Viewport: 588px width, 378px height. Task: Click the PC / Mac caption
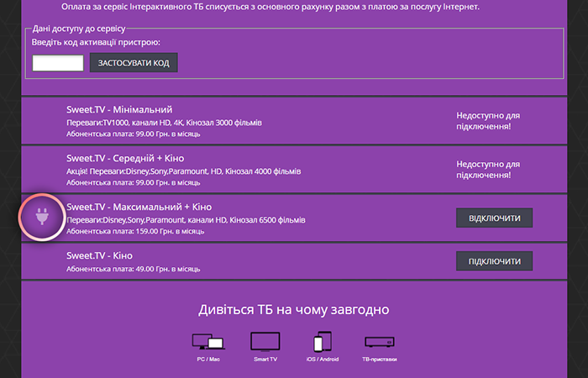click(x=208, y=360)
